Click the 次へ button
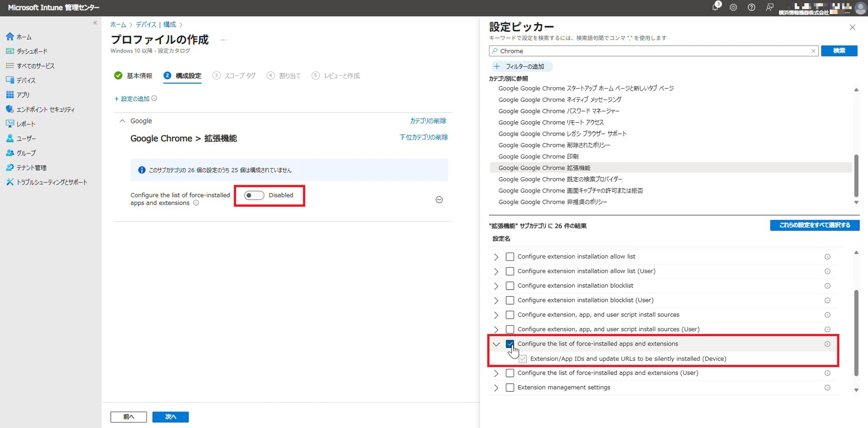The width and height of the screenshot is (868, 428). tap(170, 417)
